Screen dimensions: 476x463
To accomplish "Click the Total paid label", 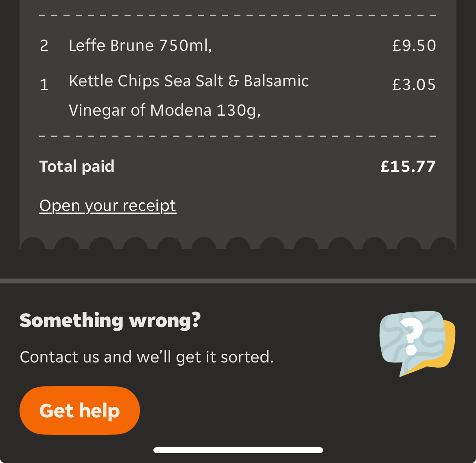I will tap(77, 167).
